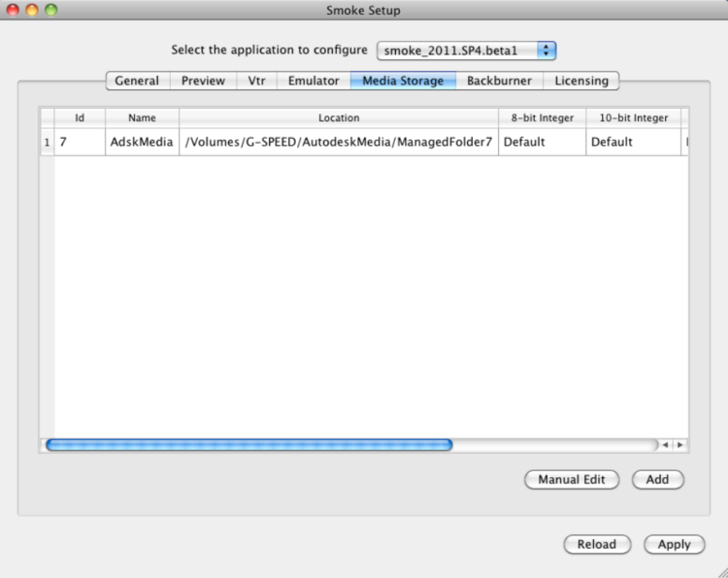Click the Name column header

pos(142,118)
